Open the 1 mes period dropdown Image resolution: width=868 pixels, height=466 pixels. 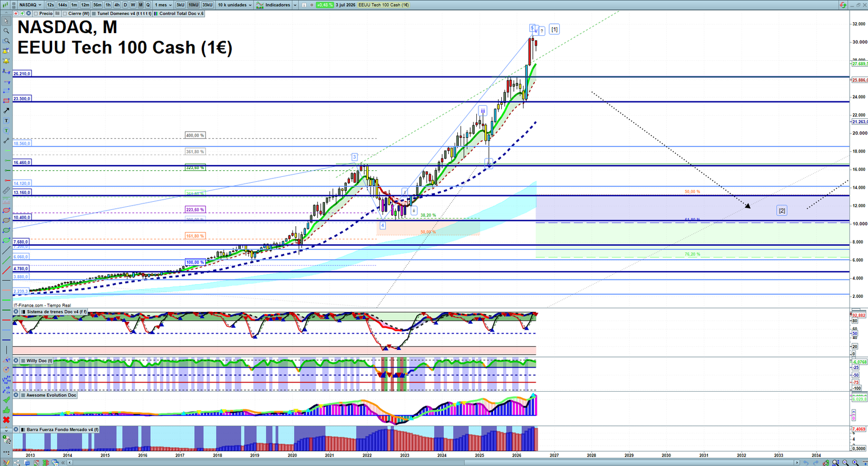(163, 5)
